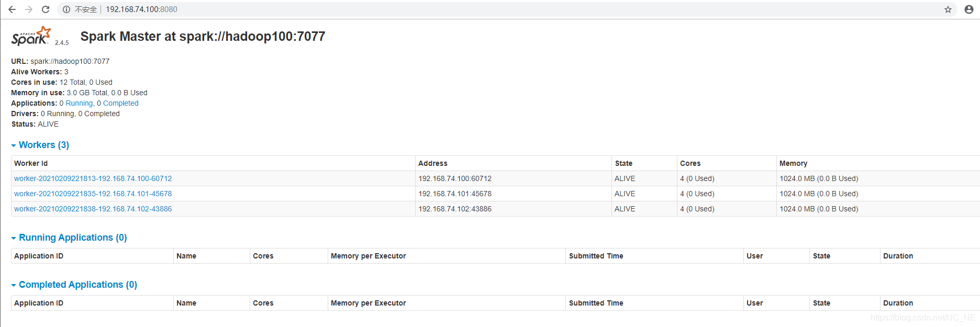Open the worker for 192.168.74.100-60712
The height and width of the screenshot is (327, 980).
(x=93, y=178)
